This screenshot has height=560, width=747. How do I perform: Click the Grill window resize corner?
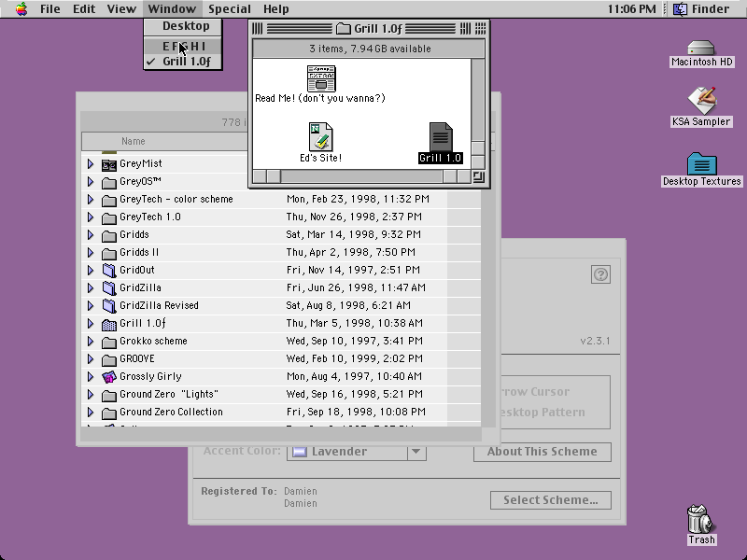pyautogui.click(x=478, y=176)
